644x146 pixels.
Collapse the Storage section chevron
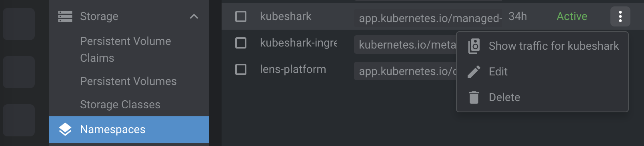[x=194, y=16]
